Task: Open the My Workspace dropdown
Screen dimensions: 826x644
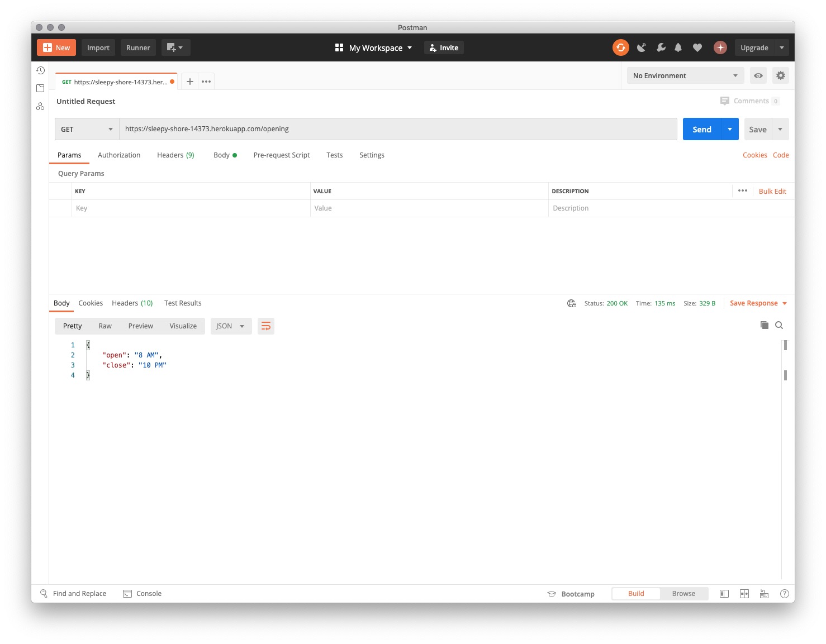Action: 373,47
